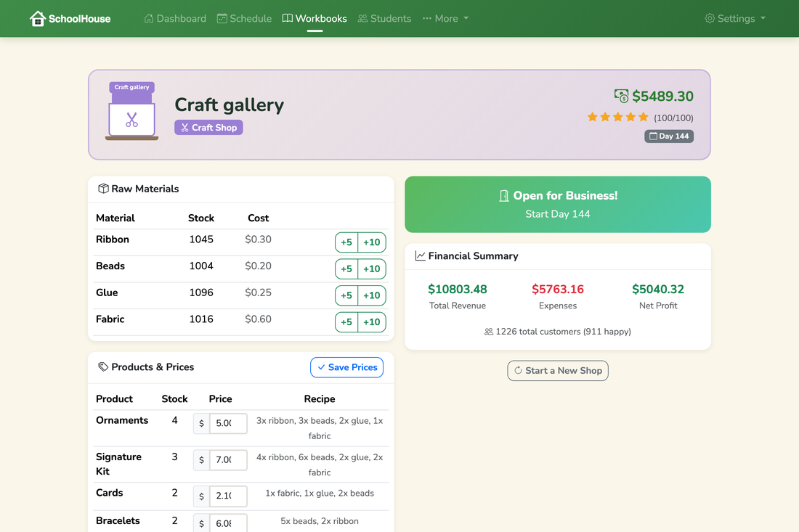Screen dimensions: 799x532
Task: Expand the More dropdown menu
Action: (445, 18)
